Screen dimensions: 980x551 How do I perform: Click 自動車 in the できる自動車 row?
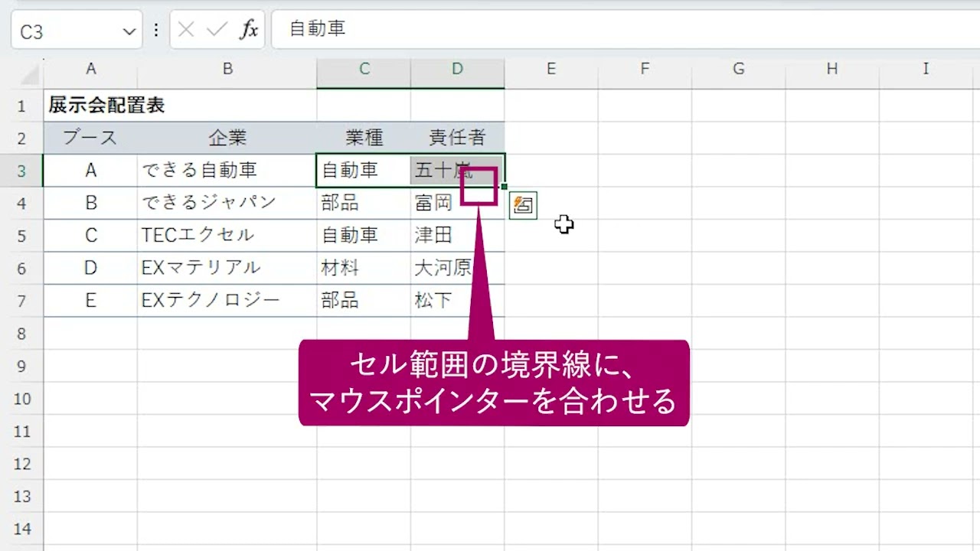coord(364,171)
